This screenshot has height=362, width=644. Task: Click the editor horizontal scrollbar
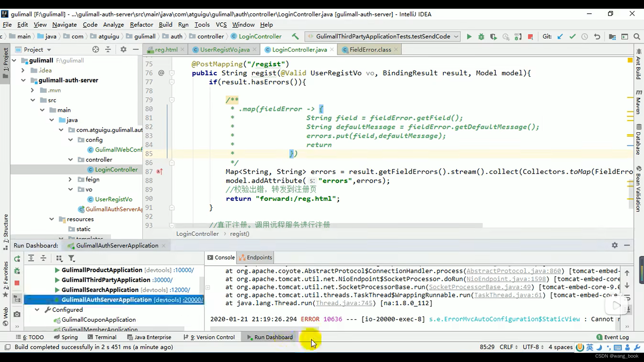329,226
